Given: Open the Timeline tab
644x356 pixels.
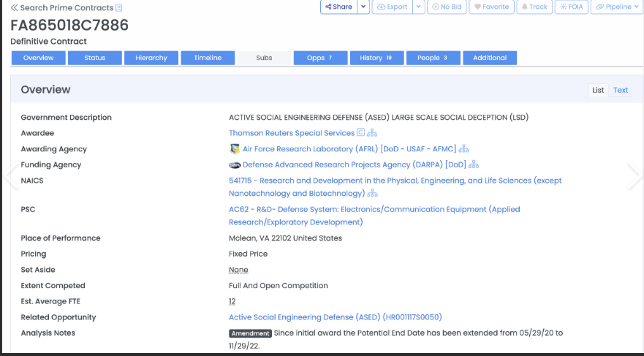Looking at the screenshot, I should [x=208, y=58].
